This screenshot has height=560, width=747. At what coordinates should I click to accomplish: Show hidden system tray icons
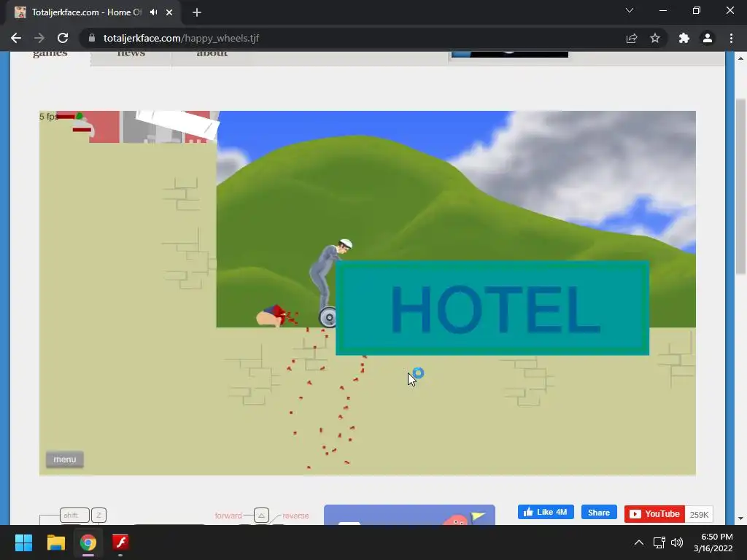pyautogui.click(x=639, y=542)
